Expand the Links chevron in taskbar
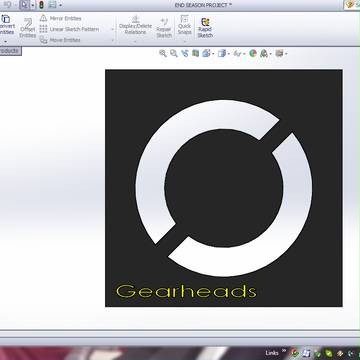The width and height of the screenshot is (360, 360). tap(284, 350)
